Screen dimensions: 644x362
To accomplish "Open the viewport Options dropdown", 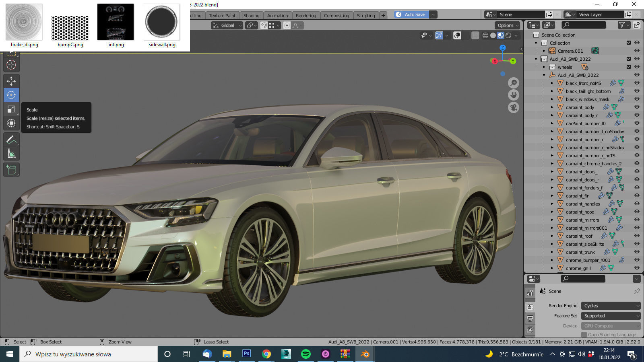I will click(508, 25).
